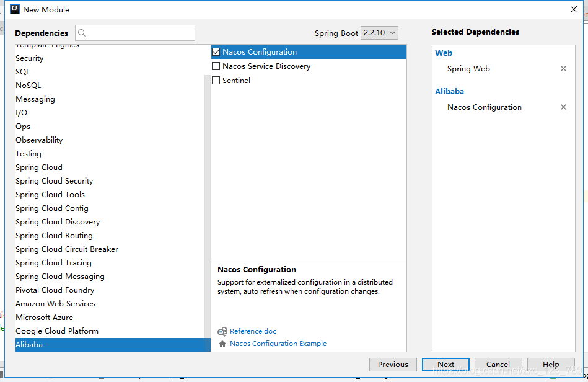Click the Nacos Service Discovery label
The width and height of the screenshot is (588, 382).
coord(266,66)
